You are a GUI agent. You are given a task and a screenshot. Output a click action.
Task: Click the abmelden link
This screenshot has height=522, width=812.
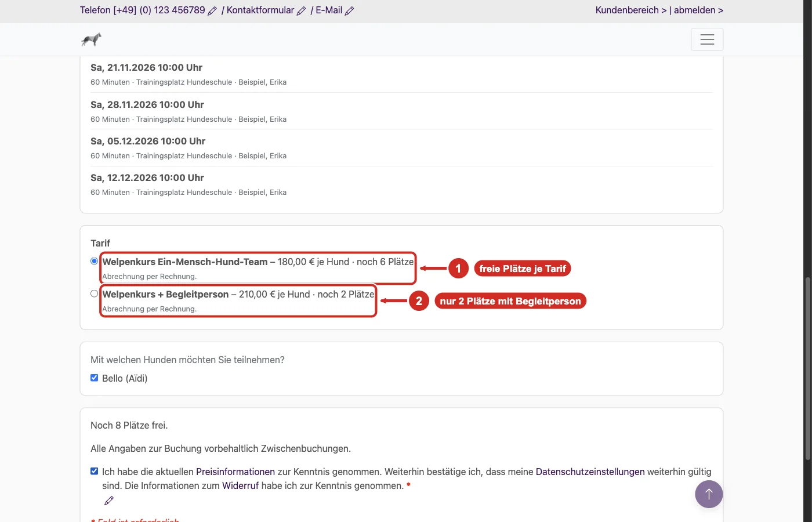pos(698,10)
